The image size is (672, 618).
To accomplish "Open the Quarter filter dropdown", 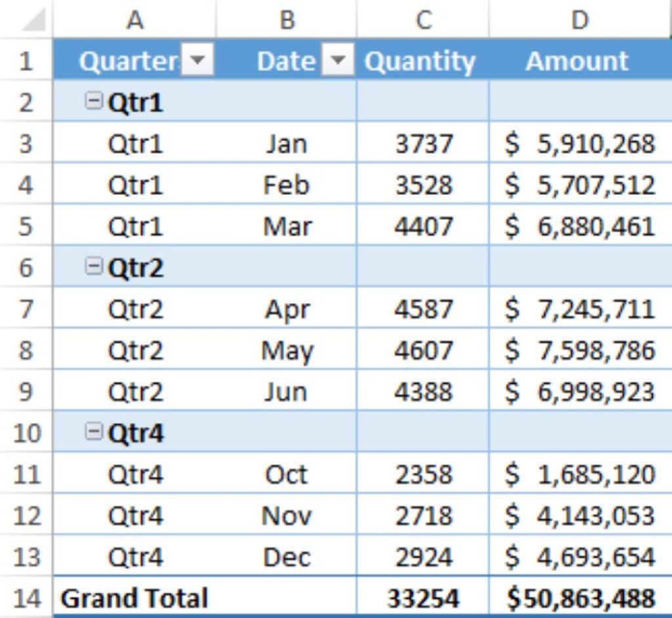I will (x=198, y=62).
